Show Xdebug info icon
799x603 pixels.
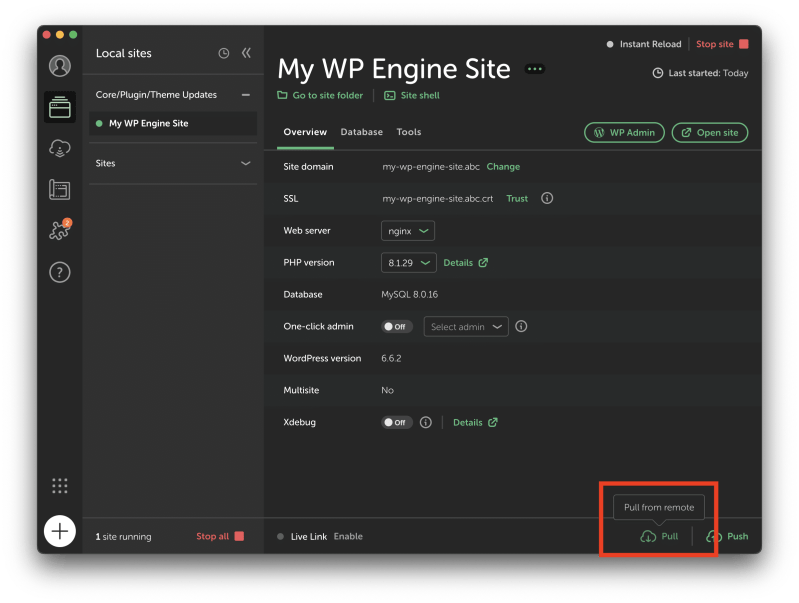coord(425,422)
